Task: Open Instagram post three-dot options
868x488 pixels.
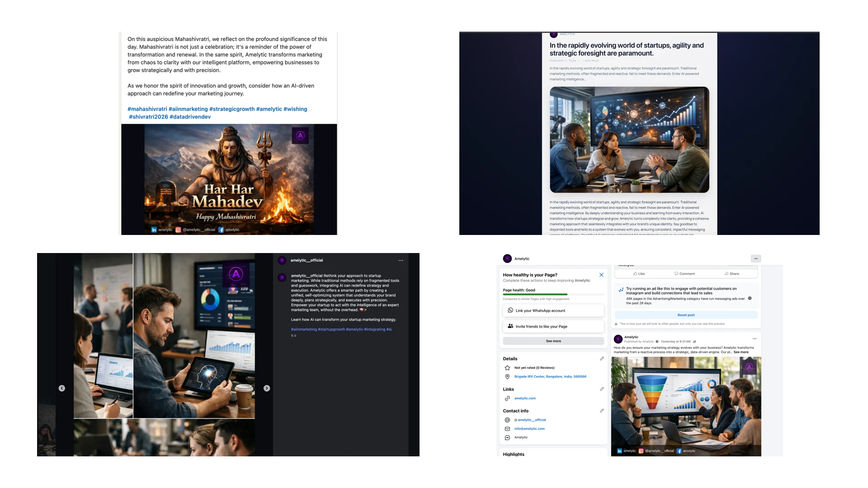Action: pyautogui.click(x=401, y=260)
